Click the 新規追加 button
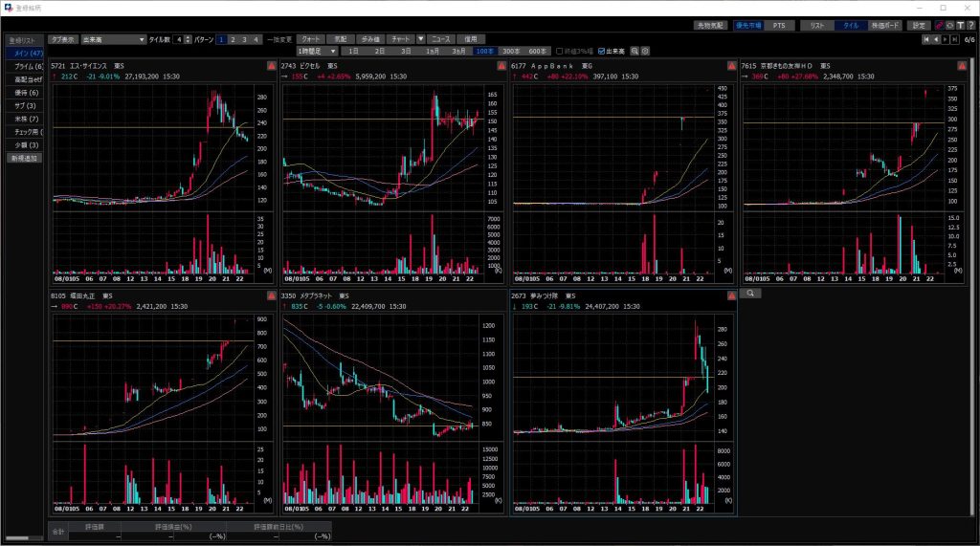 [x=25, y=158]
